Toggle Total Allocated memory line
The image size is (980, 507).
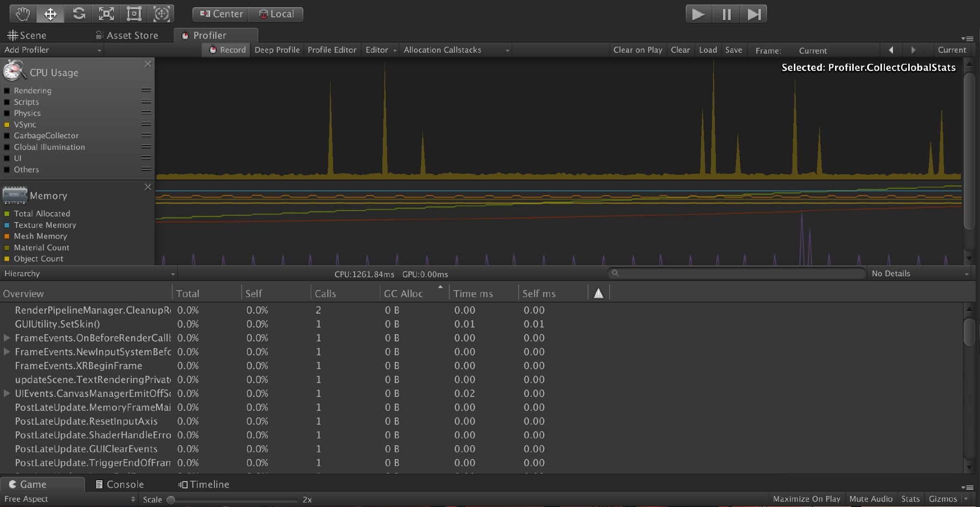click(x=7, y=214)
